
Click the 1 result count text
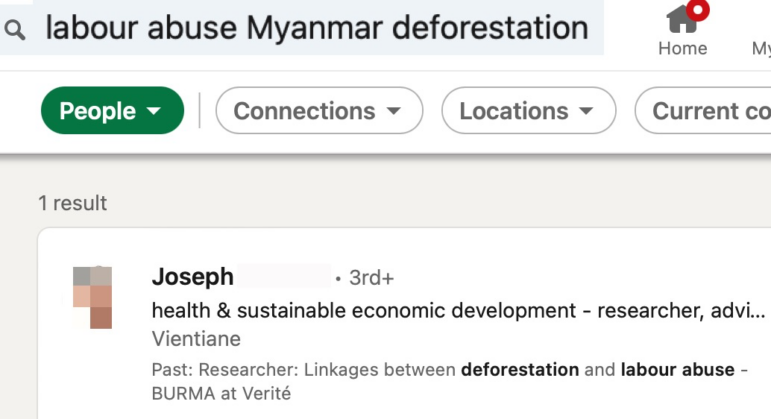[x=73, y=203]
